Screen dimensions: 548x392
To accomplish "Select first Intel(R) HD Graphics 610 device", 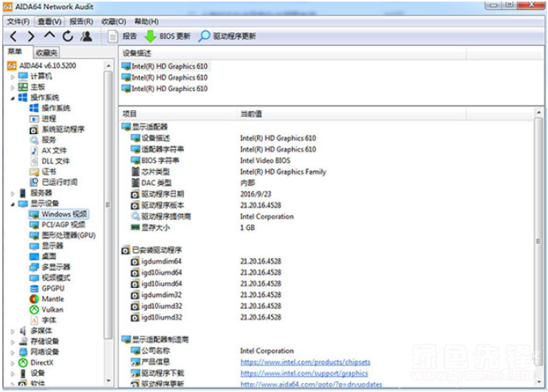I will coord(165,66).
